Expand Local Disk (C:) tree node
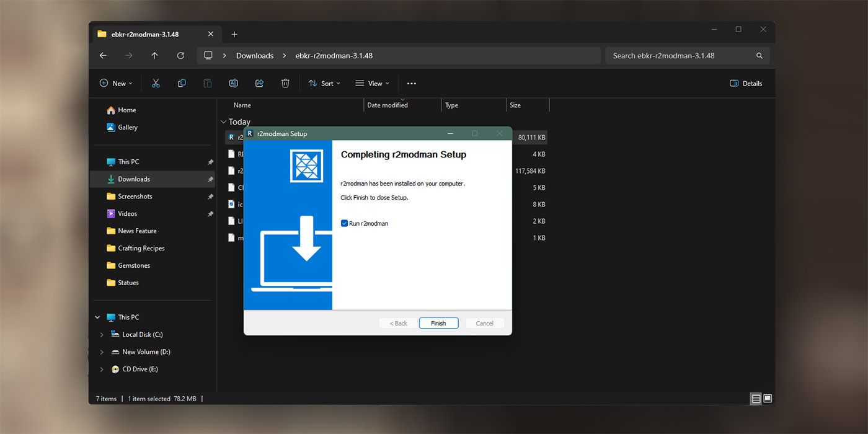The width and height of the screenshot is (868, 434). (x=102, y=335)
